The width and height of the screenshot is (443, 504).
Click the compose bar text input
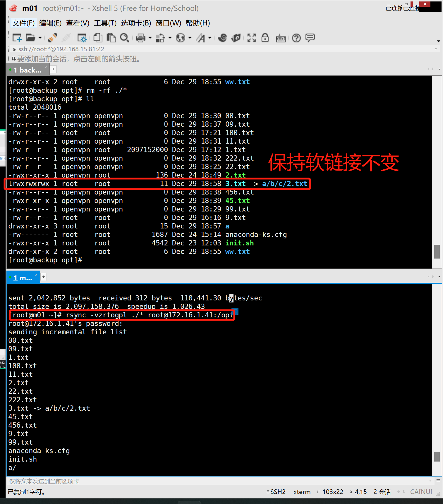coord(217,481)
